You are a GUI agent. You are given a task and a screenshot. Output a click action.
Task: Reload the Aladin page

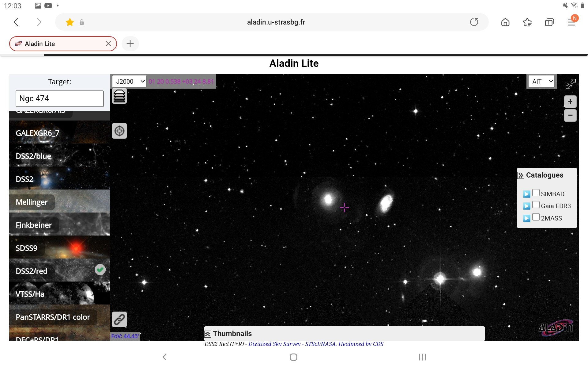[474, 22]
